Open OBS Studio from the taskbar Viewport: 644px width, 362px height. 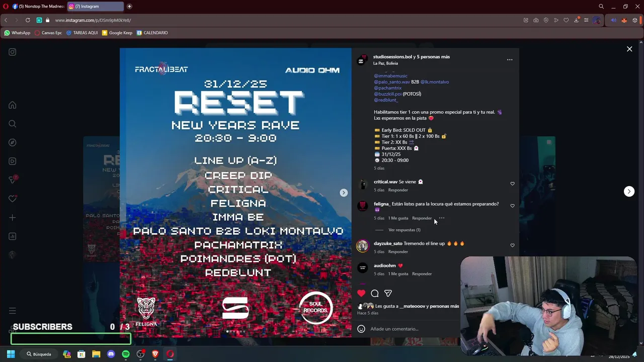(141, 354)
